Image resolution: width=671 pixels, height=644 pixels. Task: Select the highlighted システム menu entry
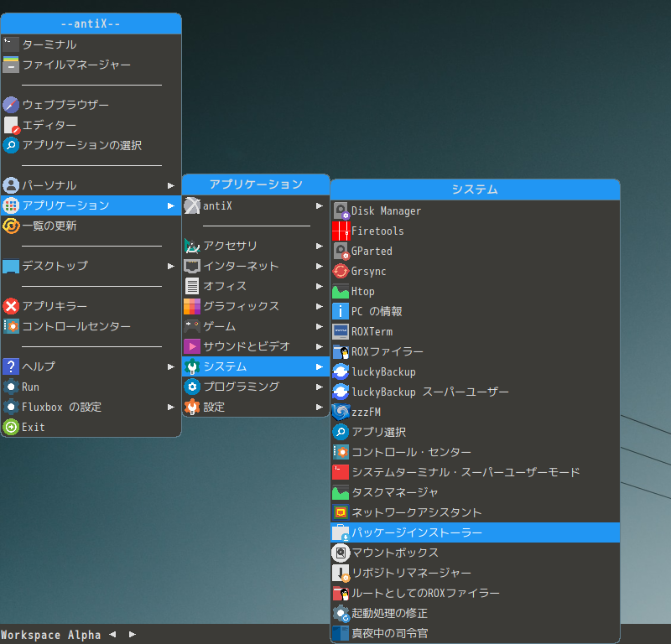pyautogui.click(x=256, y=366)
